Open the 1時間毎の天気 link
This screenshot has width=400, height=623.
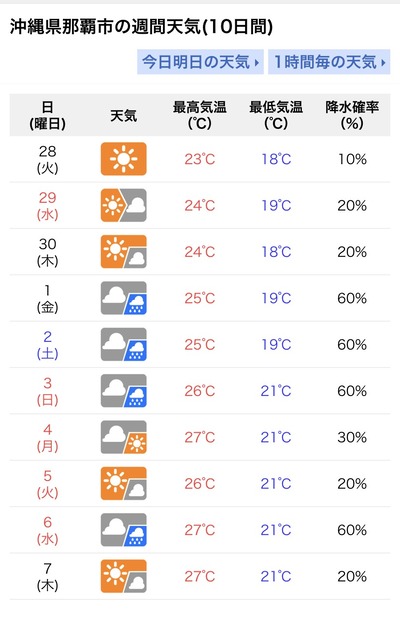(x=329, y=62)
